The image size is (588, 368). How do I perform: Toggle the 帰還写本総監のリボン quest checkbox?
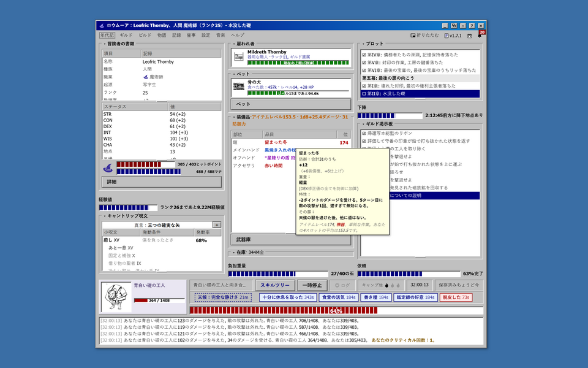click(364, 133)
